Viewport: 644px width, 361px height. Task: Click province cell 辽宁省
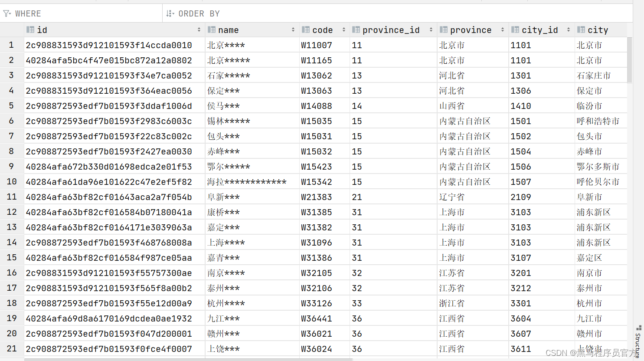(x=473, y=197)
